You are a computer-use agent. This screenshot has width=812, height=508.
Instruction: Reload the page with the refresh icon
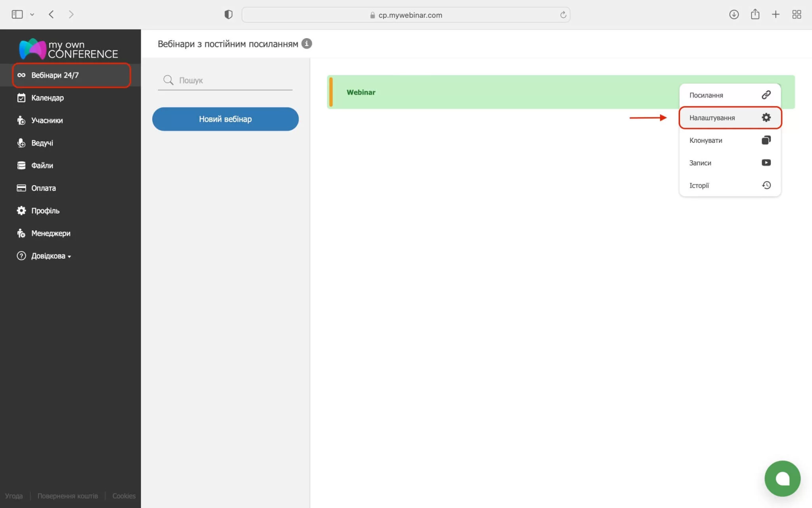(563, 15)
